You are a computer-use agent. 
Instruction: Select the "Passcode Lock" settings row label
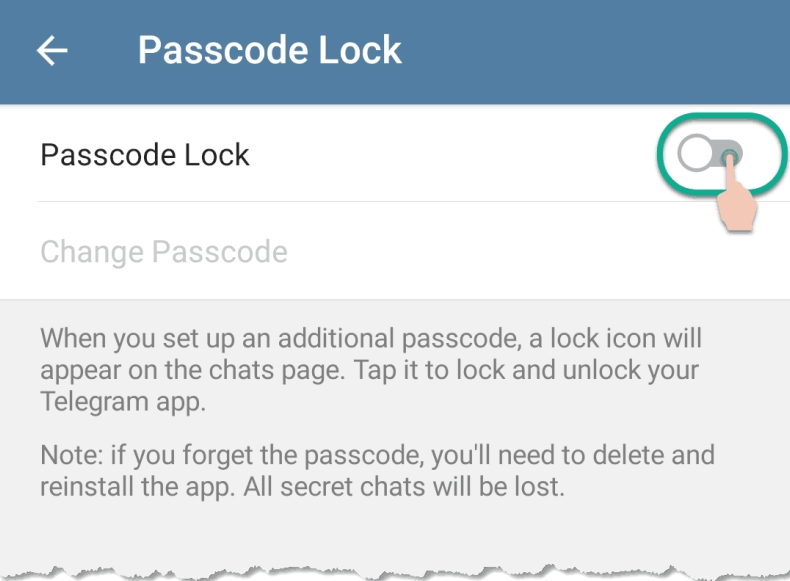pyautogui.click(x=145, y=155)
